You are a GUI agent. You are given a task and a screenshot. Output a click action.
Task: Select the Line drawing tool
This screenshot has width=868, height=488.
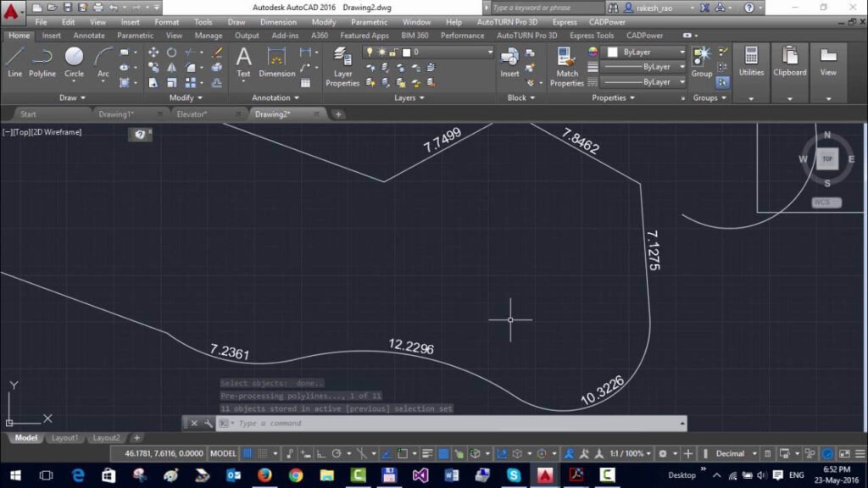15,62
